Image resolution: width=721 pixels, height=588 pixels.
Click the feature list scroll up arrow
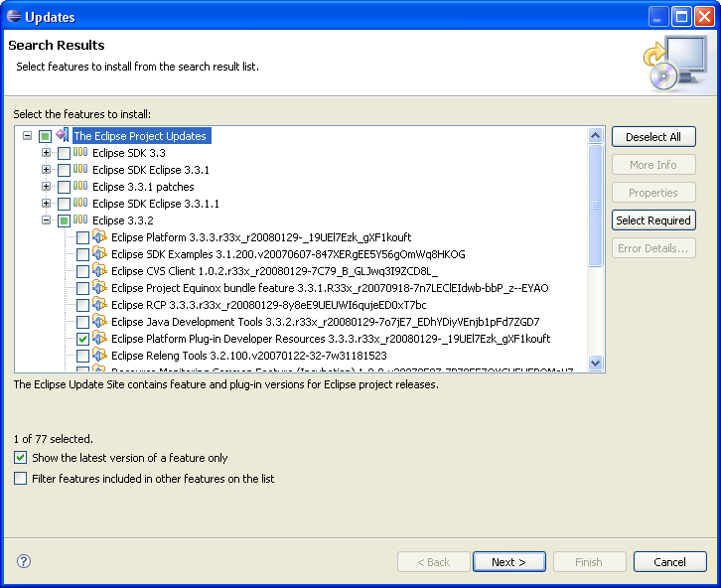coord(596,136)
